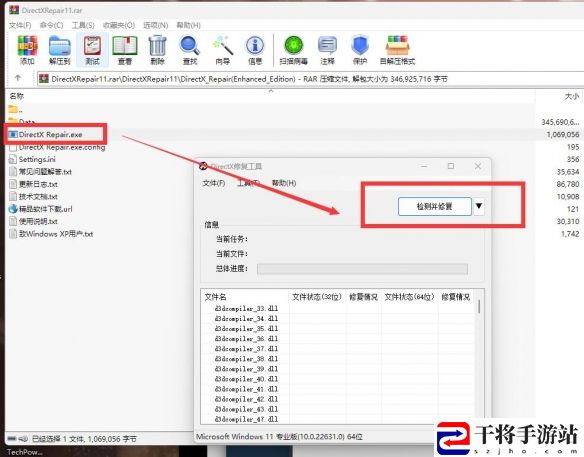Screen dimensions: 584x457
Task: Open 文件(F) menu in DirectX repair tool
Action: 214,183
